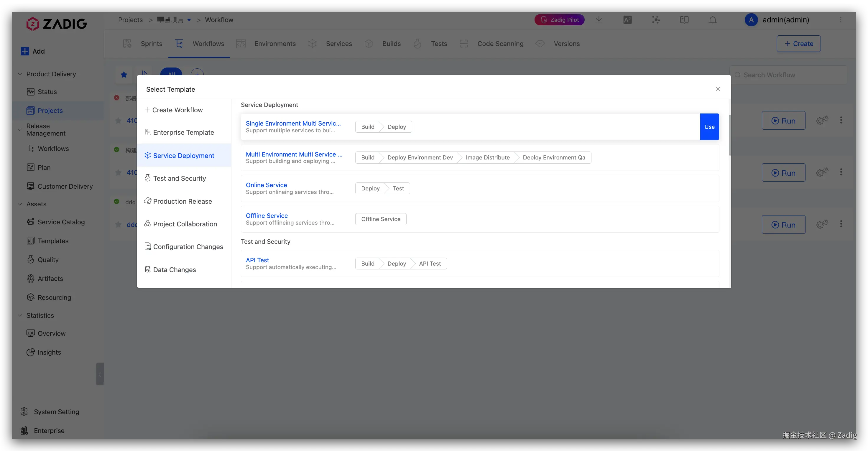868x451 pixels.
Task: Use Single Environment Multi Service template
Action: coord(709,127)
